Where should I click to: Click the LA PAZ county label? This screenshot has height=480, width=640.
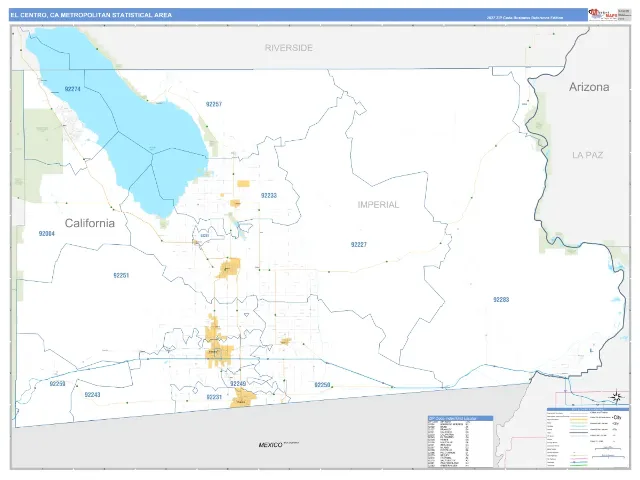tap(587, 155)
